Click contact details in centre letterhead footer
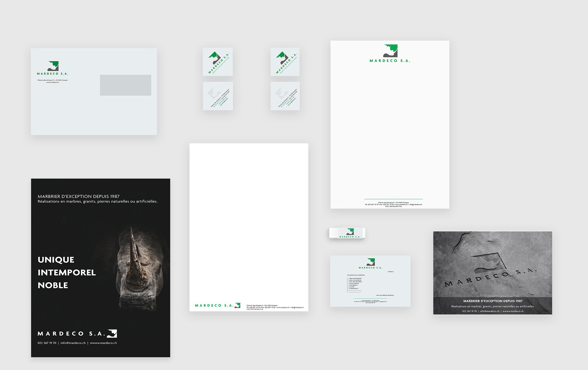 (275, 307)
